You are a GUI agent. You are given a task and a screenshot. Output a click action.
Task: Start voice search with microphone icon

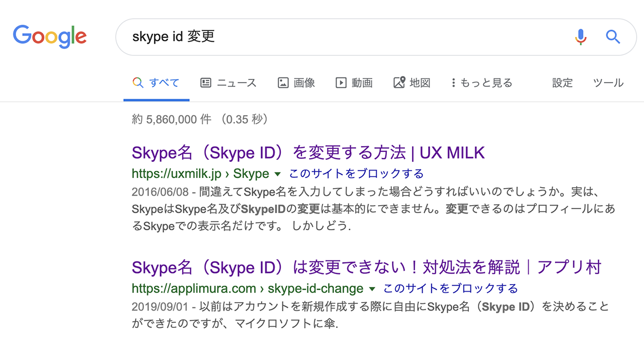click(581, 37)
